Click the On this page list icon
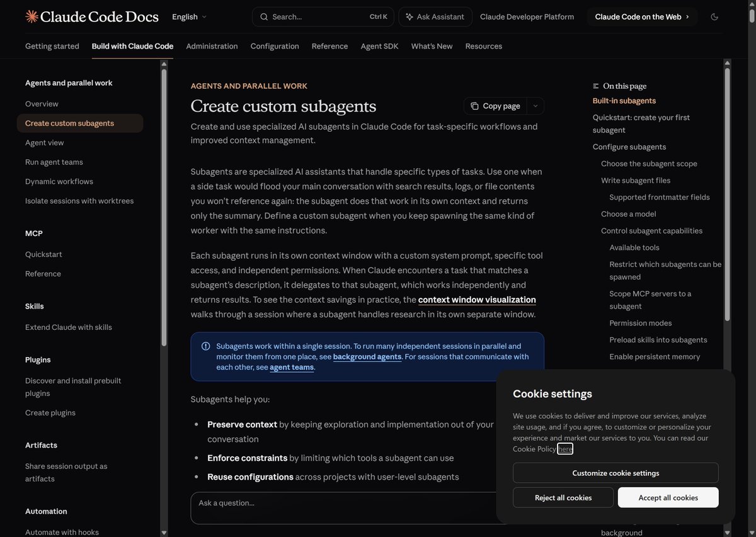The image size is (756, 537). pyautogui.click(x=596, y=86)
